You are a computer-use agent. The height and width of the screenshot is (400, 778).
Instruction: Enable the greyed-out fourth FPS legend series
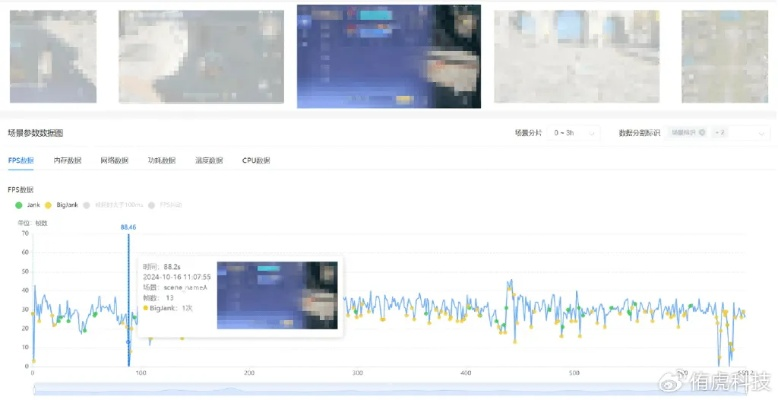click(x=165, y=205)
